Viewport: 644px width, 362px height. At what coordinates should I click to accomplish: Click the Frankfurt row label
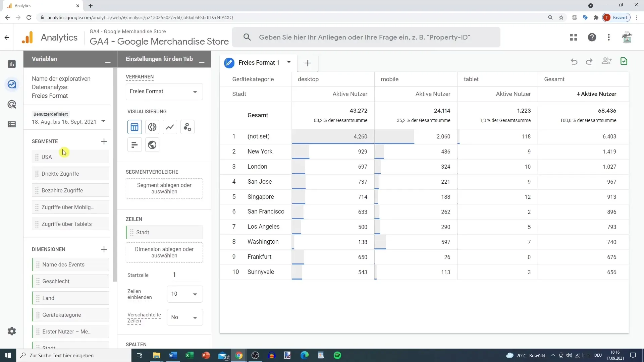pos(259,257)
